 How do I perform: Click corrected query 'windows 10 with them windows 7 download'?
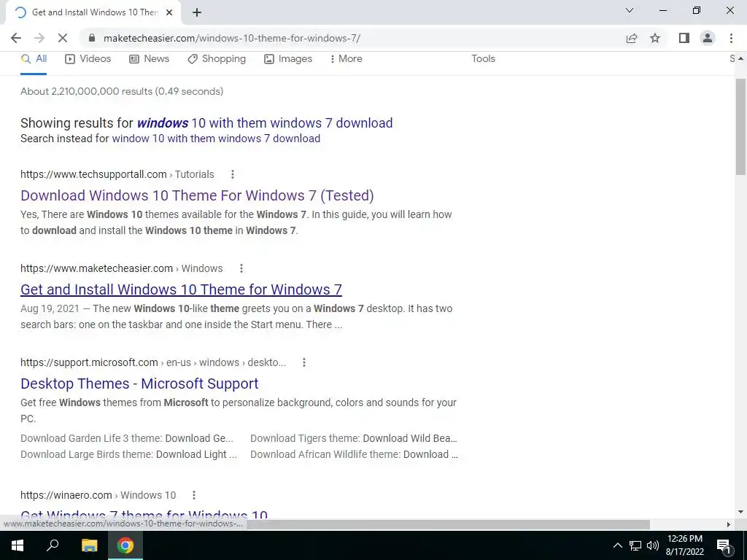pyautogui.click(x=265, y=122)
